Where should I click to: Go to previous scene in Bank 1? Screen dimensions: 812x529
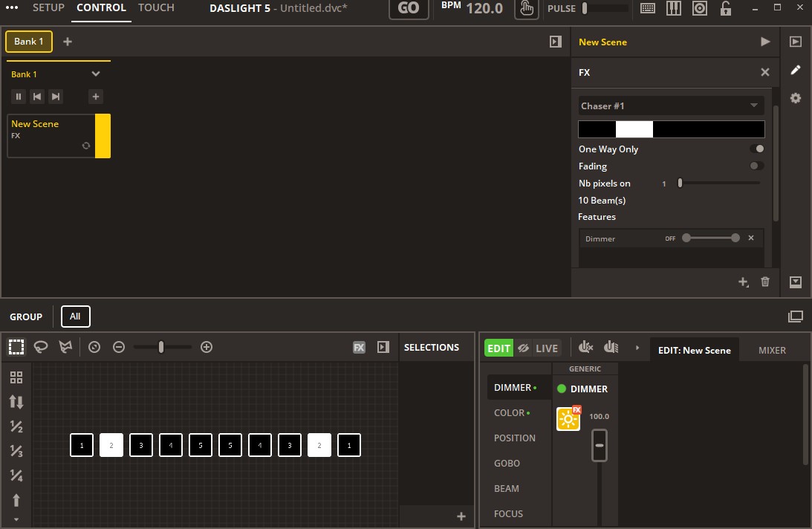[36, 97]
